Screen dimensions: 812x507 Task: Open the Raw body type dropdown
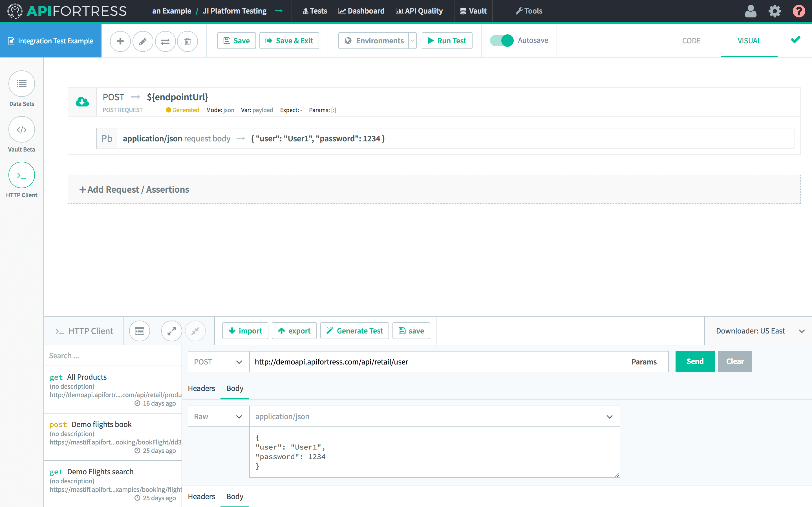coord(219,417)
